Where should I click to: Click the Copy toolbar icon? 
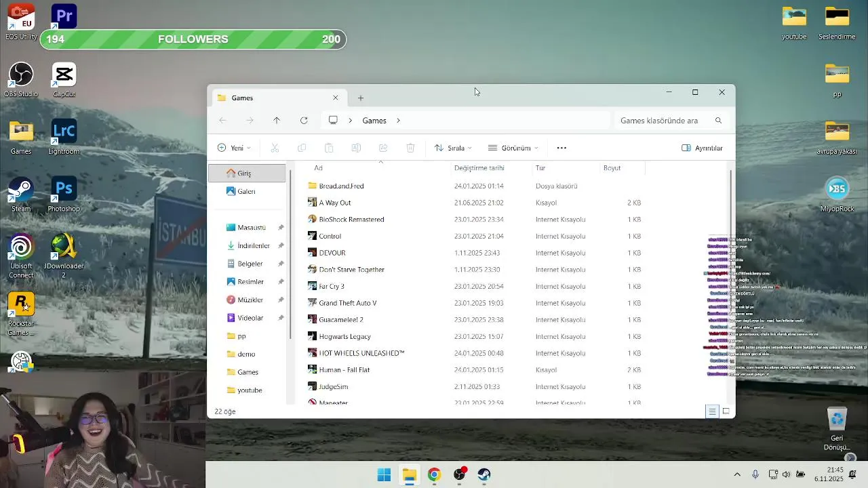(x=302, y=148)
